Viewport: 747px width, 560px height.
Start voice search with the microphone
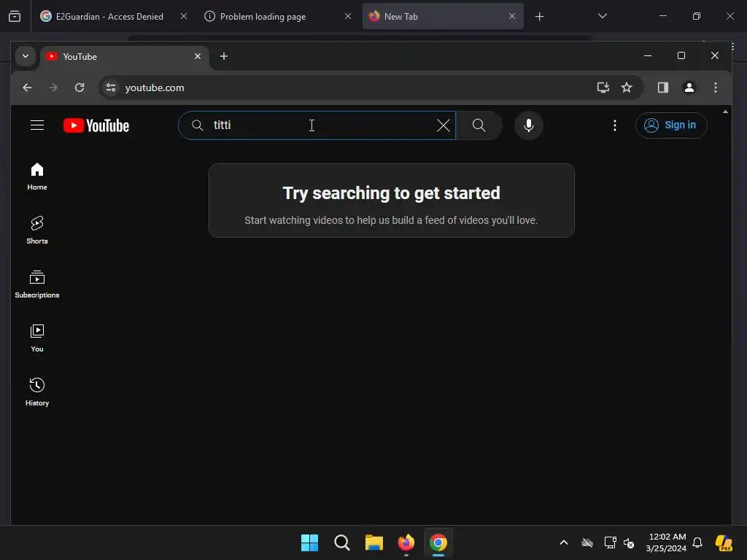pyautogui.click(x=528, y=125)
